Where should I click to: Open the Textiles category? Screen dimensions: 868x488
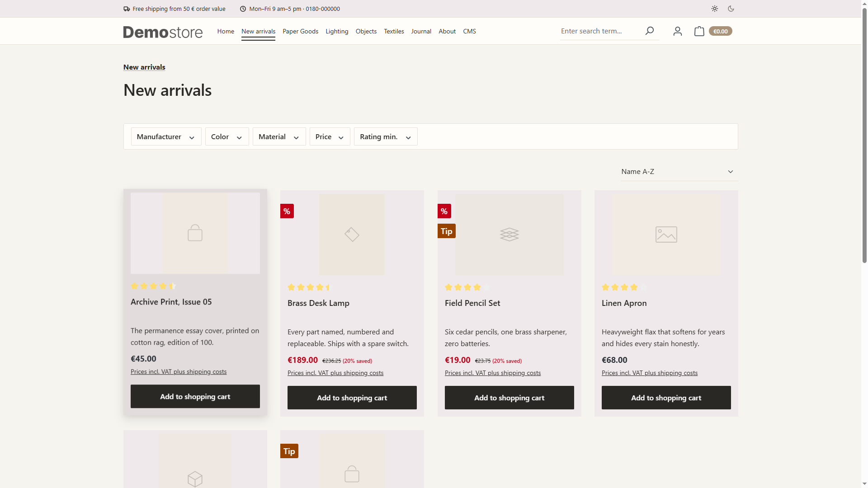pyautogui.click(x=394, y=31)
